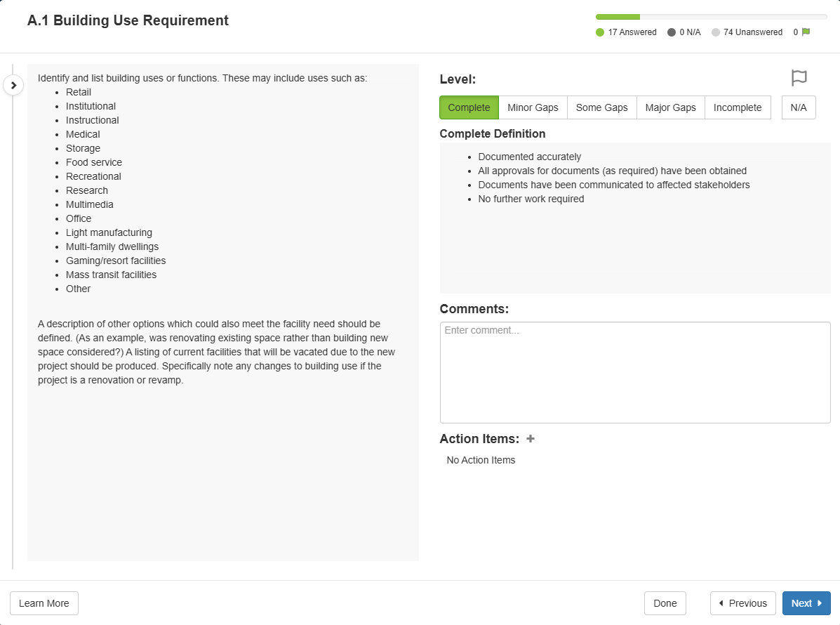The width and height of the screenshot is (840, 625).
Task: Mark question as N/A
Action: tap(799, 107)
